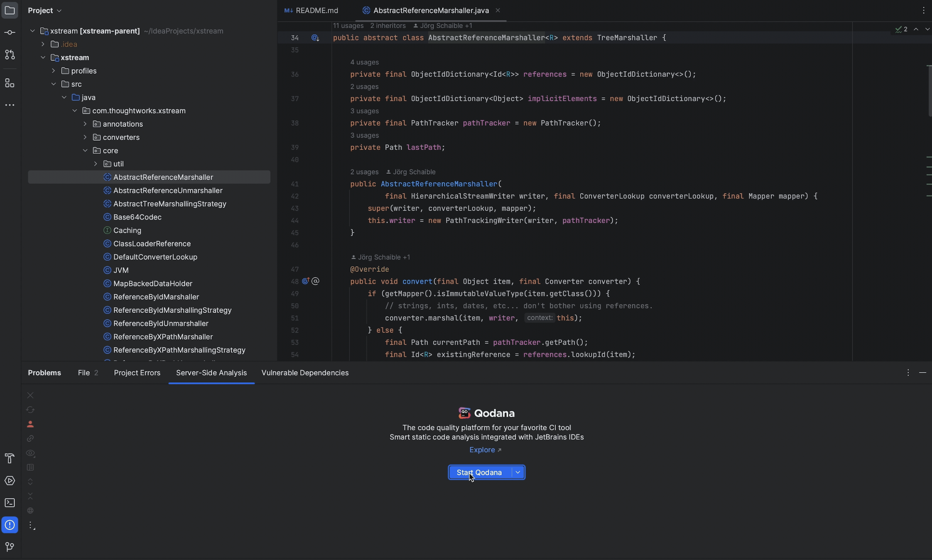Click the 11 usages code lens
The image size is (932, 560).
348,26
